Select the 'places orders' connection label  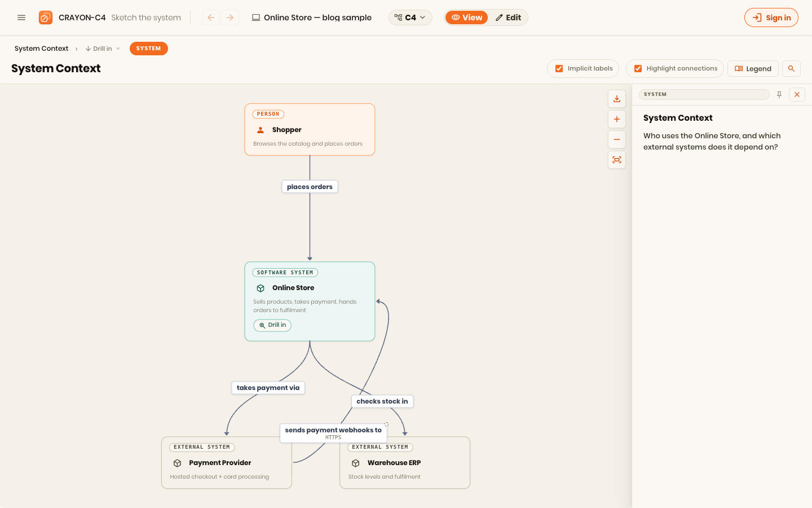[x=310, y=187]
